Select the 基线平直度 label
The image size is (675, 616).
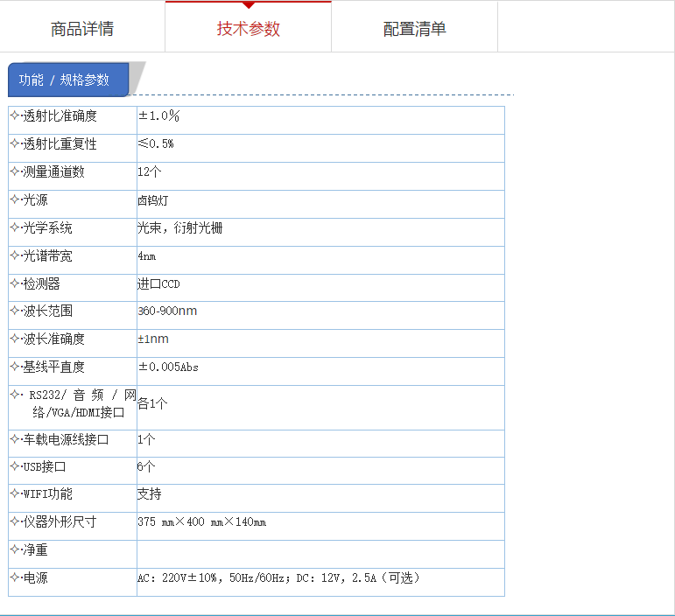point(53,367)
